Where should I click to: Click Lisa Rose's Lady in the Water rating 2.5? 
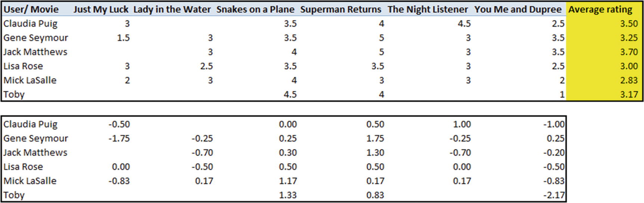(x=206, y=66)
